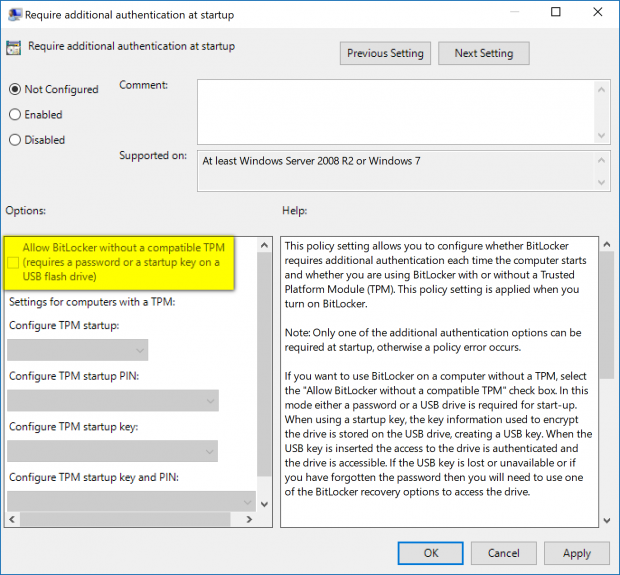Open the Configure TPM startup dropdown
The width and height of the screenshot is (620, 575).
click(x=77, y=350)
